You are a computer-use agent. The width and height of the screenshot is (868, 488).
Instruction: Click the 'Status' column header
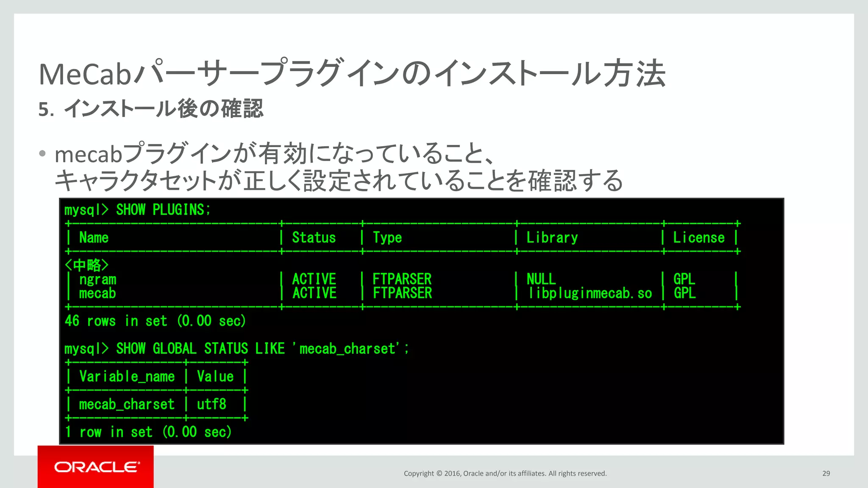314,238
